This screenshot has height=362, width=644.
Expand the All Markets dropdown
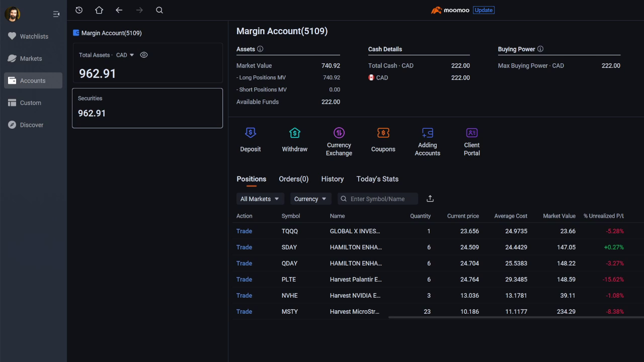point(260,199)
